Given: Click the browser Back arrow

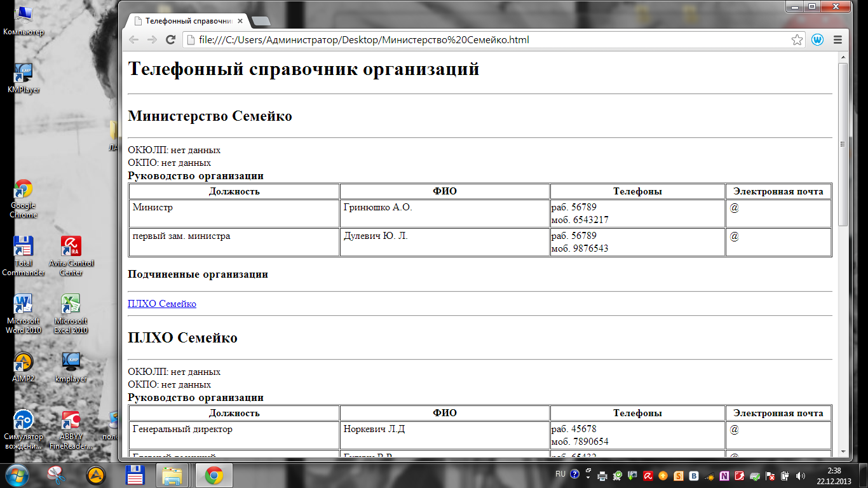Looking at the screenshot, I should point(133,39).
